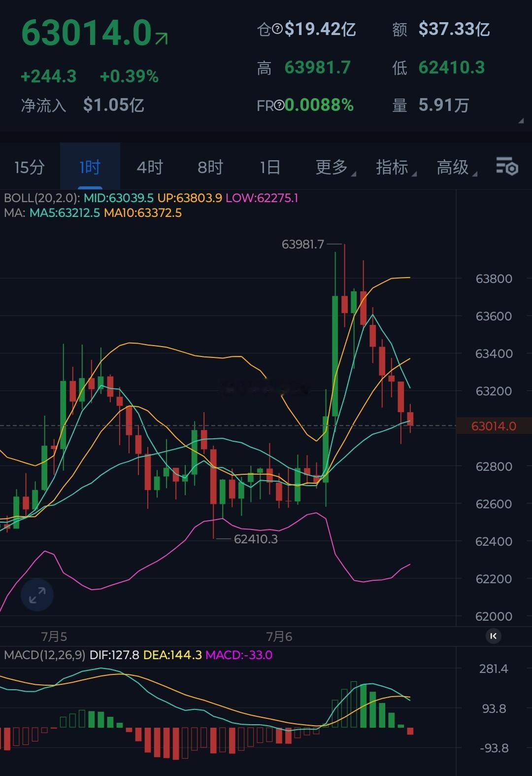The width and height of the screenshot is (532, 776).
Task: Tap the MACD(12,26,9) indicator label
Action: [45, 655]
